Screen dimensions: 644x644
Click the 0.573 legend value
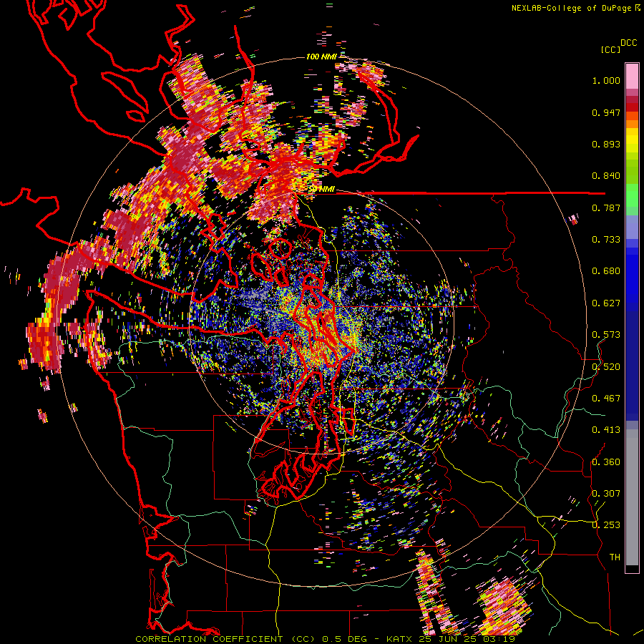click(x=606, y=335)
